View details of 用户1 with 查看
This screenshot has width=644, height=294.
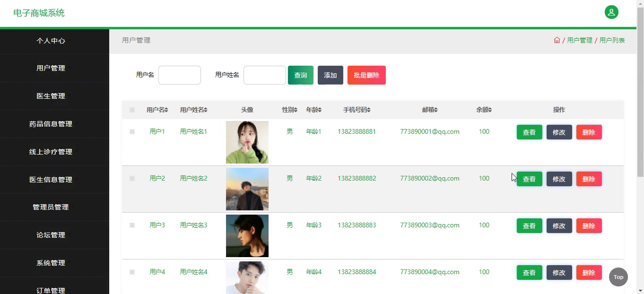coord(529,132)
